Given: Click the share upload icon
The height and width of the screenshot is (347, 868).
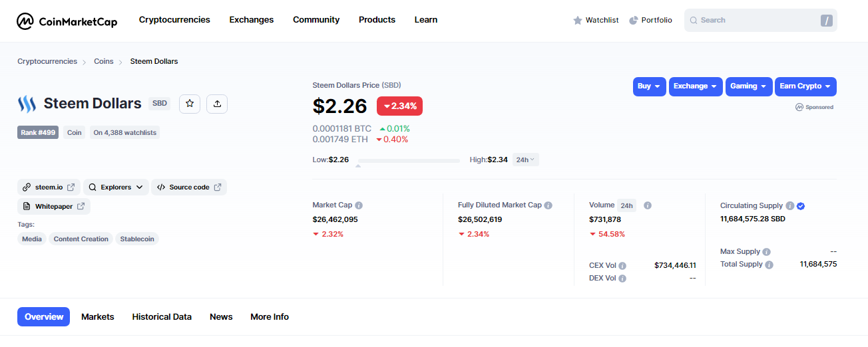Looking at the screenshot, I should coord(217,104).
